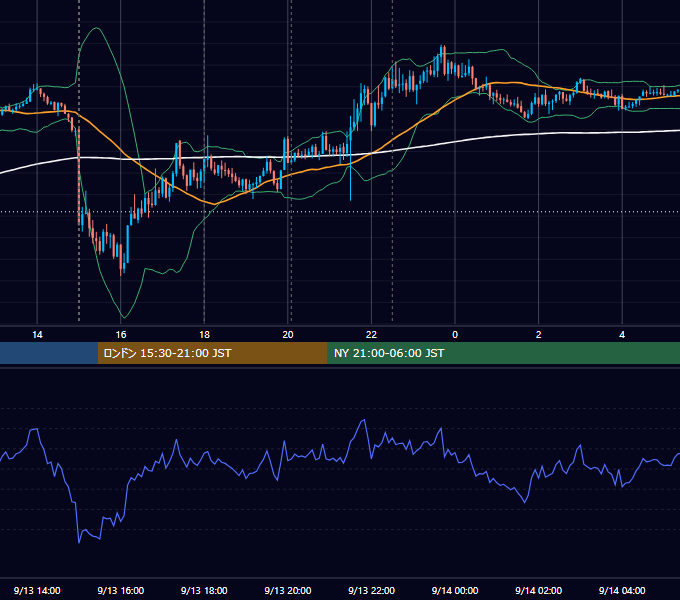Click the 9/13 20:00 indicator time label
680x600 pixels.
288,590
